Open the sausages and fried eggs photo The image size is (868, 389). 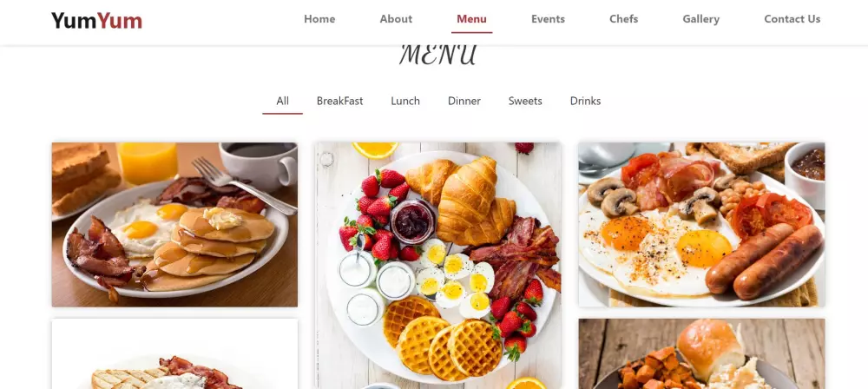[701, 224]
